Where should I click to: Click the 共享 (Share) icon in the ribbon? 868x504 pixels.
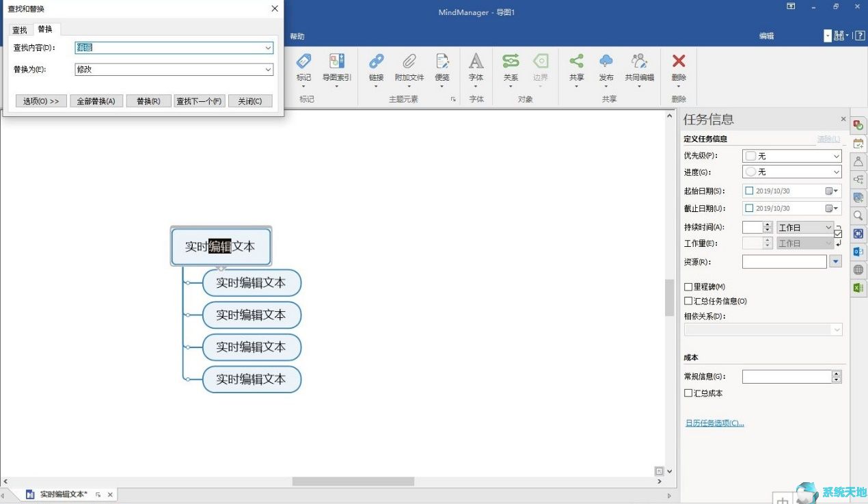(577, 62)
